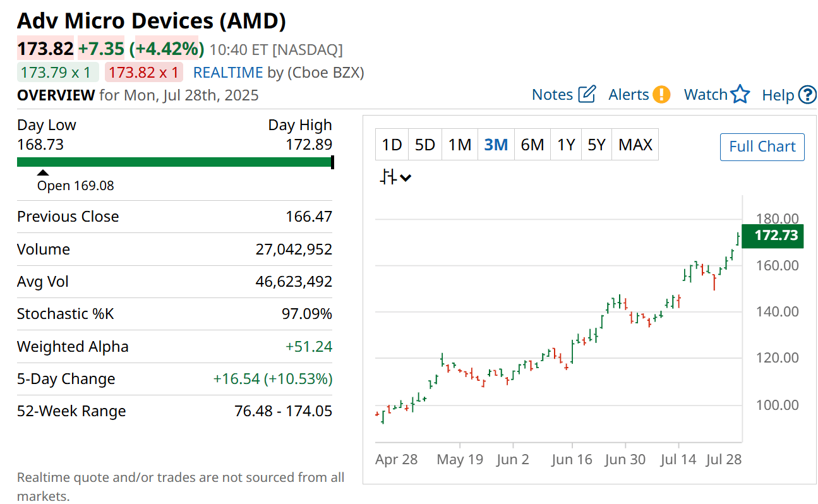Open the Notes pencil icon
Screen dimensions: 818x504
point(587,94)
